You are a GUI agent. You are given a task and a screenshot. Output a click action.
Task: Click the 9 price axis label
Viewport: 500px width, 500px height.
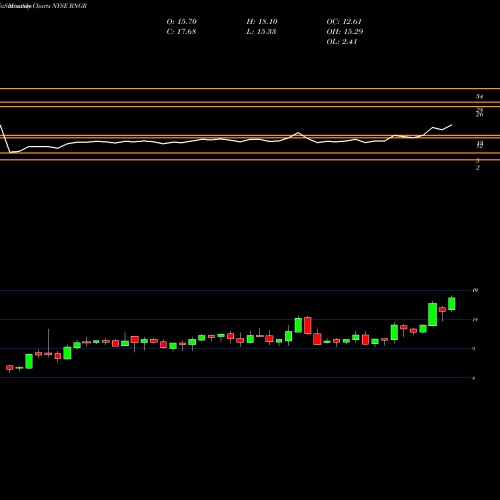coord(474,349)
